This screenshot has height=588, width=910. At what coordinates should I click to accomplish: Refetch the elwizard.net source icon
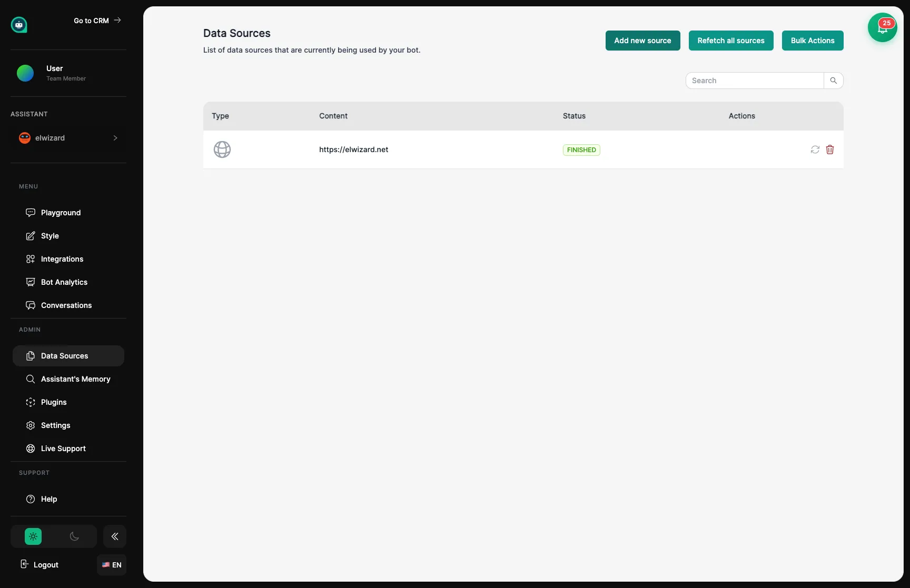tap(815, 150)
